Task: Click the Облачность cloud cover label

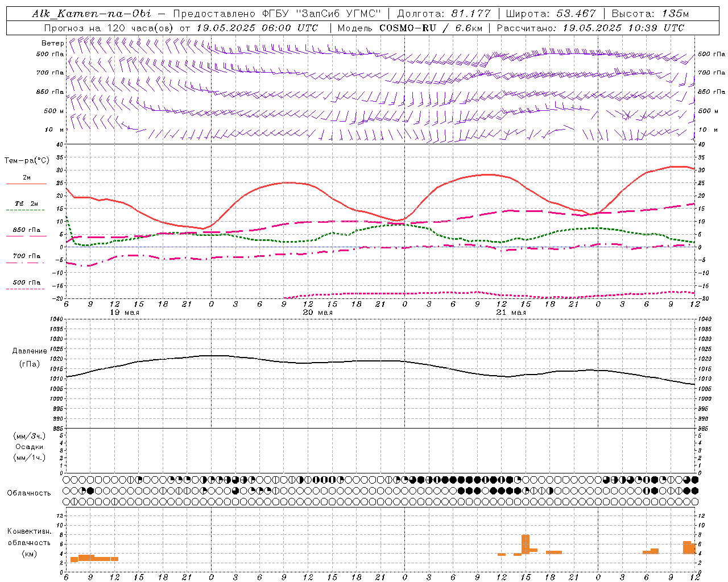Action: (x=29, y=493)
